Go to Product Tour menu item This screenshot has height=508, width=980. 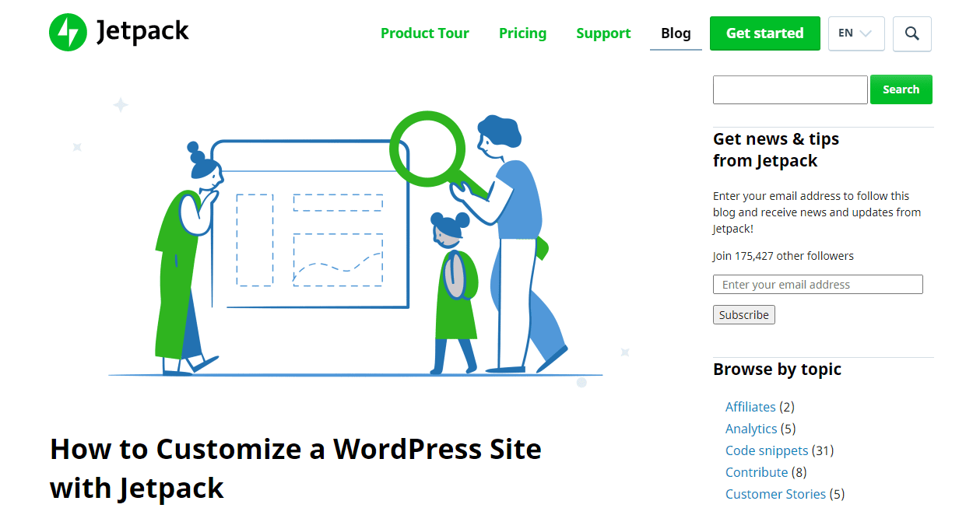point(425,33)
